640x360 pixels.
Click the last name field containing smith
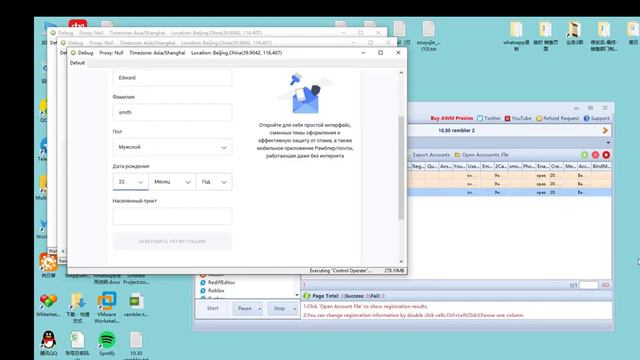tap(172, 112)
